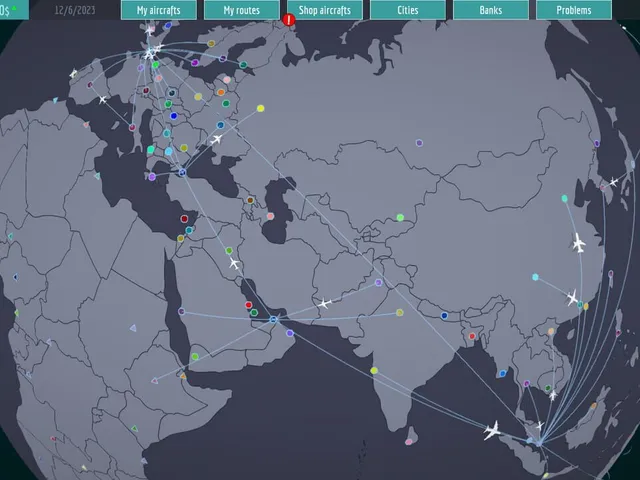Click the green city marker in Central Asia
Screen dimensions: 640x480
pos(400,218)
